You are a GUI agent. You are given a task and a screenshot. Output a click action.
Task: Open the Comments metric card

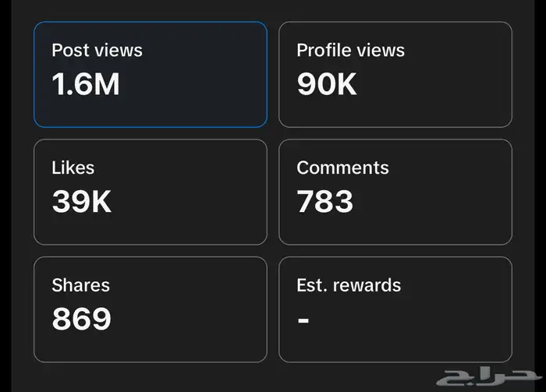(395, 192)
